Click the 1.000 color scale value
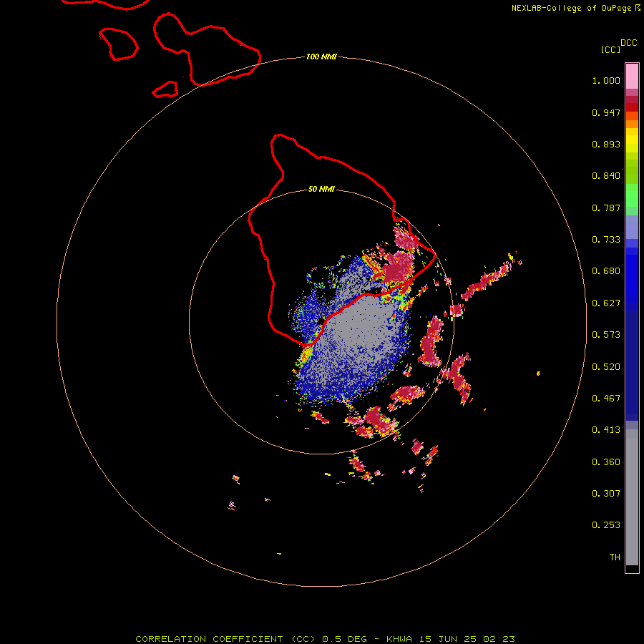 (606, 80)
